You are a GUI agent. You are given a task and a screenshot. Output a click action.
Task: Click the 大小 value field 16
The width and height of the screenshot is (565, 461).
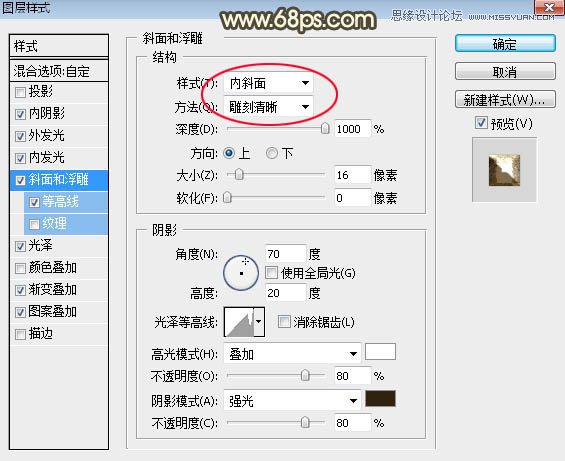pos(352,175)
